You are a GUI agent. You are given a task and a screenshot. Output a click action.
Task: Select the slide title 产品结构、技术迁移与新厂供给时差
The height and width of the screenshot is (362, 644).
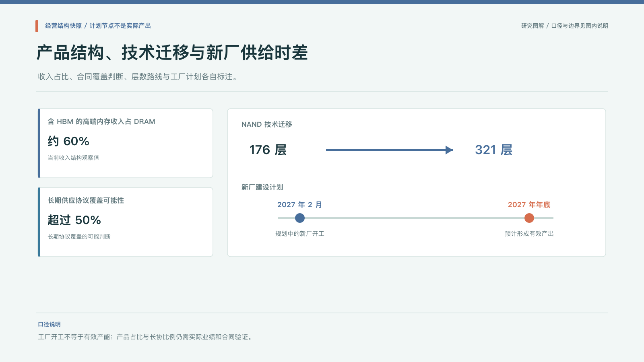coord(172,53)
